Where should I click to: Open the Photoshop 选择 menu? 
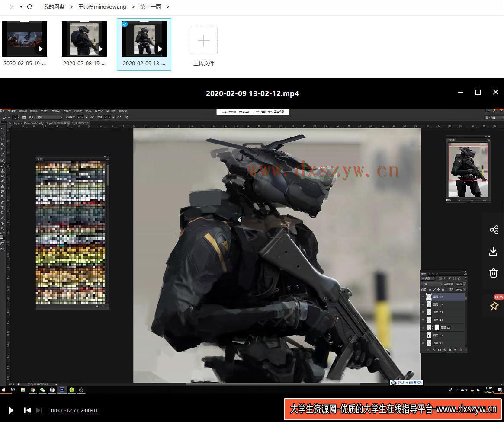click(67, 111)
